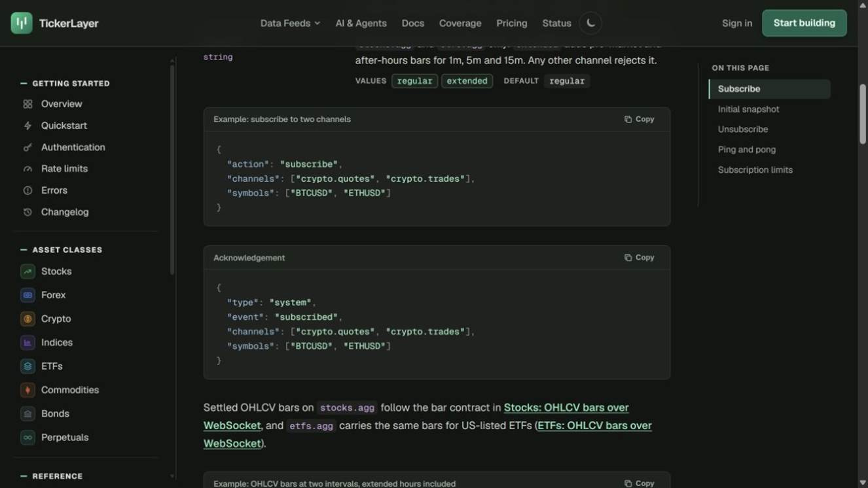Click the Crypto coin icon
The height and width of the screenshot is (488, 868).
[27, 319]
